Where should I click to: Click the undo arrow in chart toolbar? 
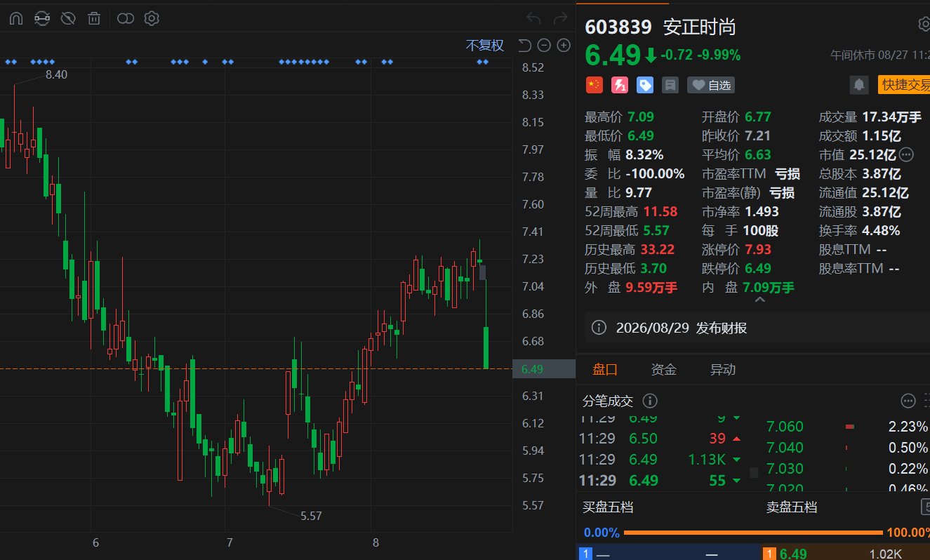pyautogui.click(x=533, y=18)
